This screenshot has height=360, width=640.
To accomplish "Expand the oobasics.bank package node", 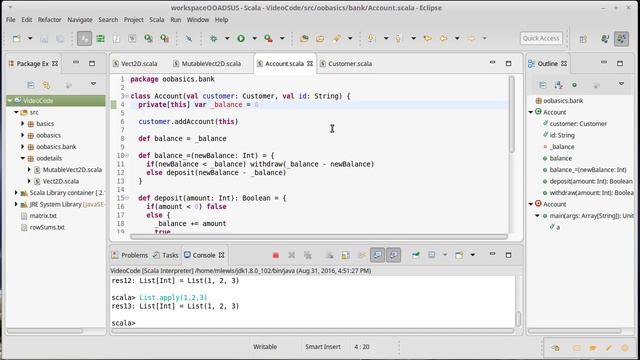I will [23, 147].
